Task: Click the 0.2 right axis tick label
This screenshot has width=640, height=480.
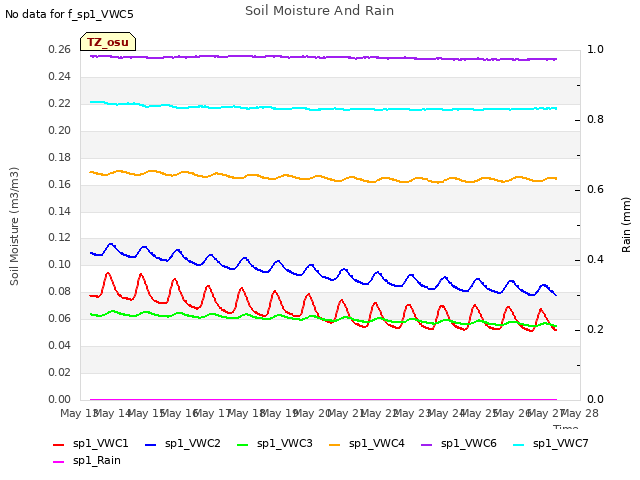Action: tap(595, 329)
